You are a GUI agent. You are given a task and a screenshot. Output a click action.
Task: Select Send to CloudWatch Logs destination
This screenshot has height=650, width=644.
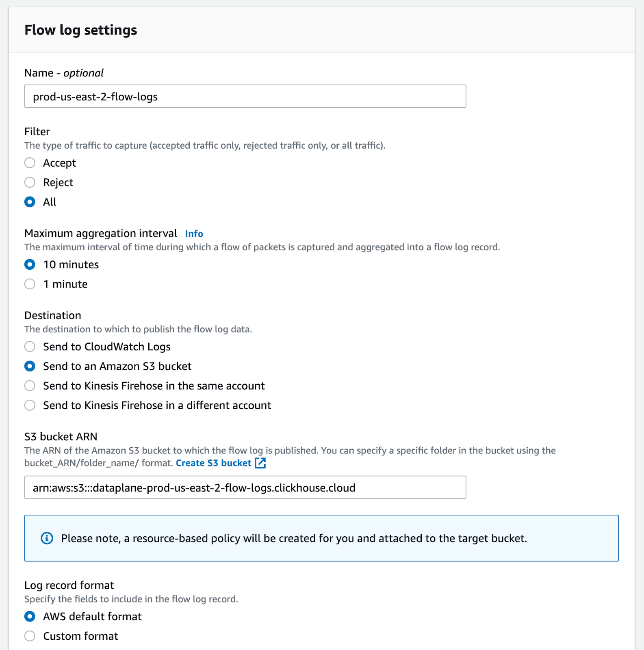pyautogui.click(x=30, y=347)
